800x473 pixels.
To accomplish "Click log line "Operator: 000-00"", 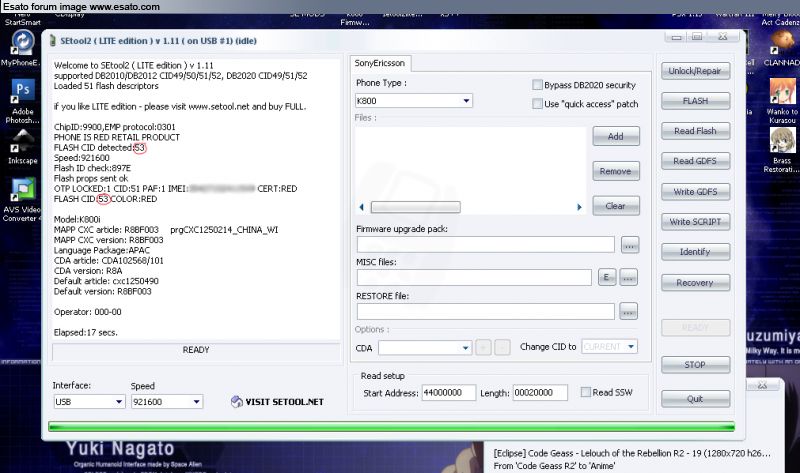I will [87, 312].
